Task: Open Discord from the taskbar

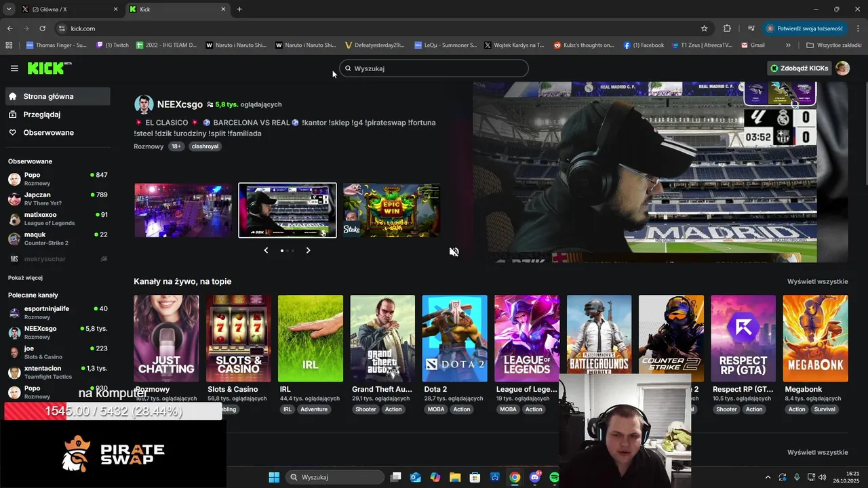Action: click(x=534, y=477)
